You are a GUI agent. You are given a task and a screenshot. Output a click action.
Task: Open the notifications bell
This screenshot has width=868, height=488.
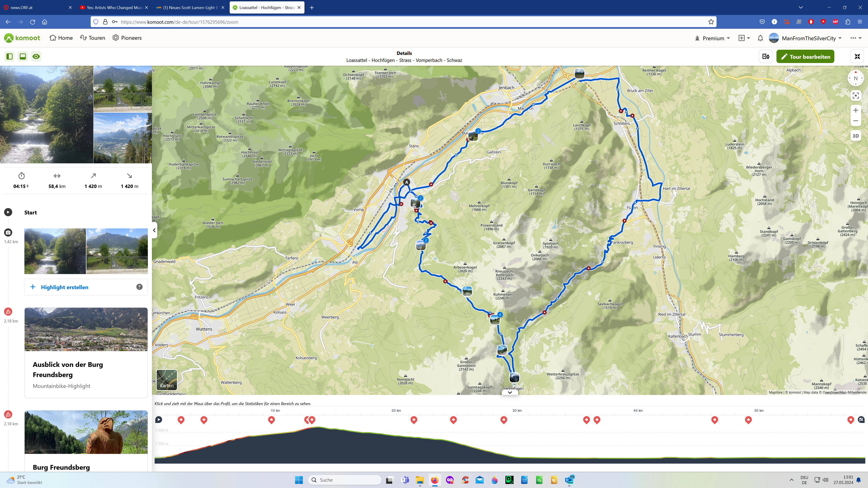[x=760, y=38]
